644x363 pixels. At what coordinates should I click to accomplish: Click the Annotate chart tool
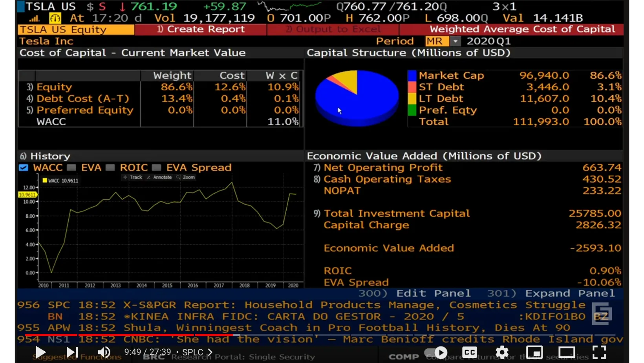pyautogui.click(x=159, y=178)
